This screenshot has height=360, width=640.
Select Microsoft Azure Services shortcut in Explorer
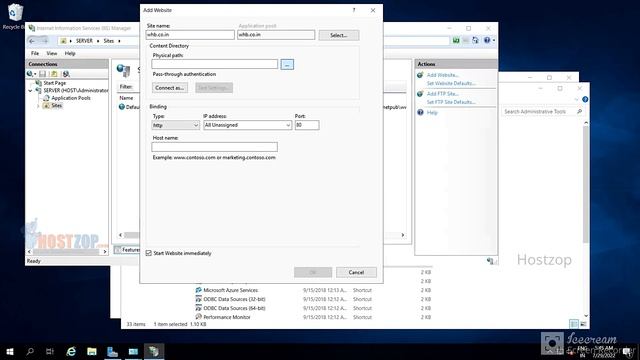[x=231, y=290]
